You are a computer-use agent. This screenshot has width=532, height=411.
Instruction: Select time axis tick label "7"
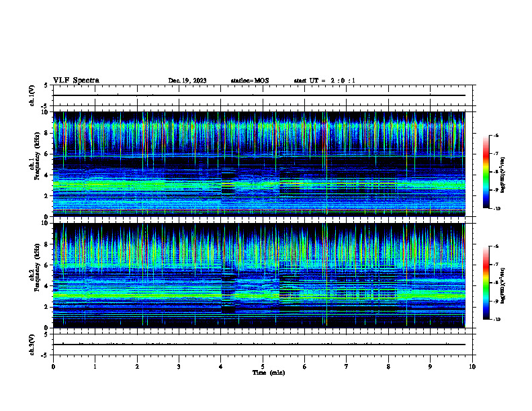coord(347,367)
